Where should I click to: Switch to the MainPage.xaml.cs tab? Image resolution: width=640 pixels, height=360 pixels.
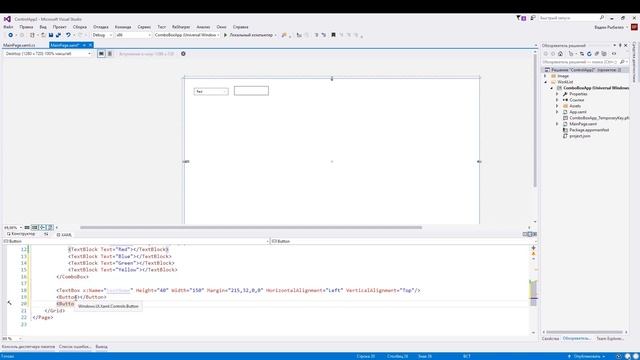tap(19, 45)
